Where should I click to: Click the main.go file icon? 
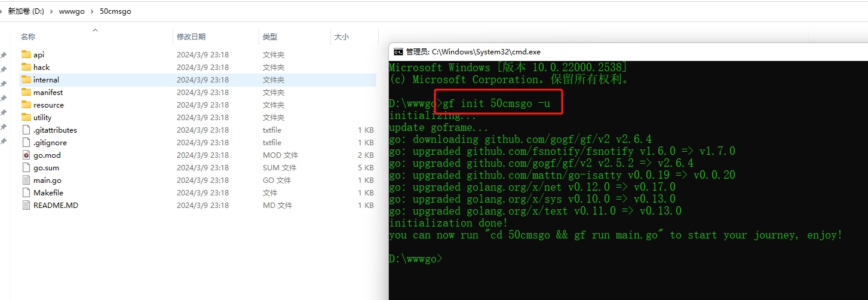pos(26,180)
